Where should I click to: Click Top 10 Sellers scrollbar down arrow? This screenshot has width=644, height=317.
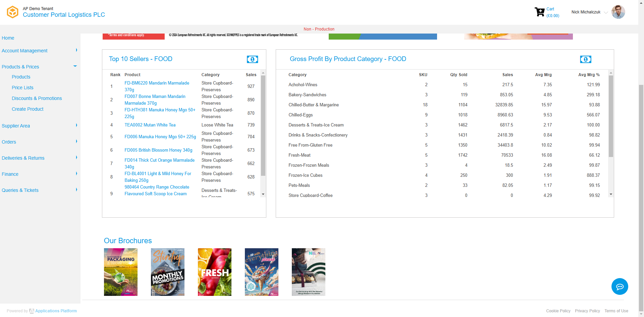[x=263, y=194]
